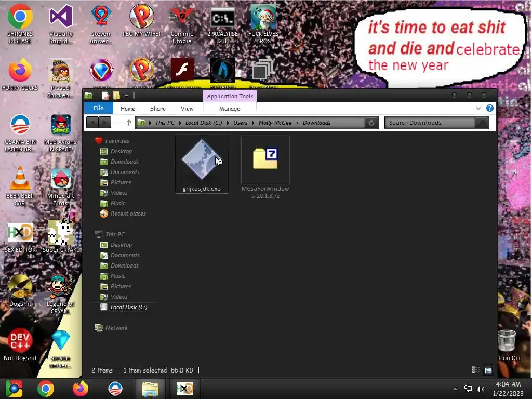
Task: Open the Legend of CRYAKL desktop icon
Action: click(61, 295)
